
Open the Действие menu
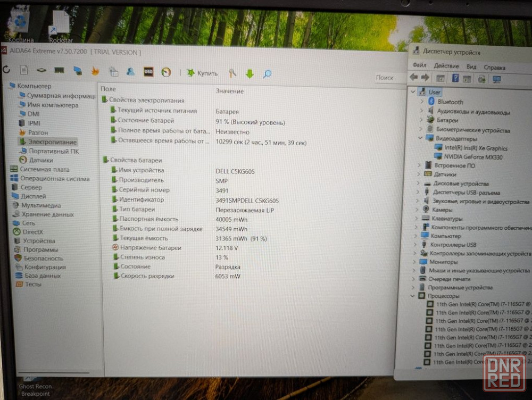tap(446, 66)
